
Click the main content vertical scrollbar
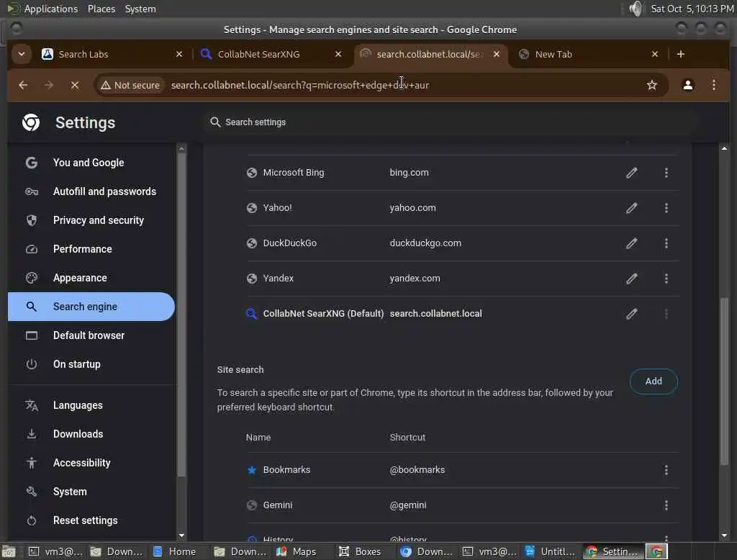tap(724, 381)
